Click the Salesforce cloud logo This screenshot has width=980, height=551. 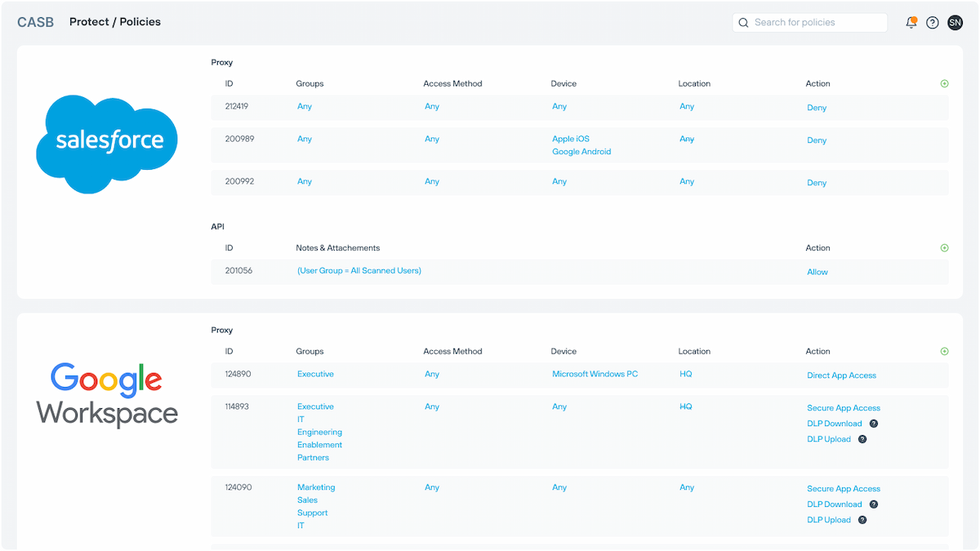(x=106, y=143)
